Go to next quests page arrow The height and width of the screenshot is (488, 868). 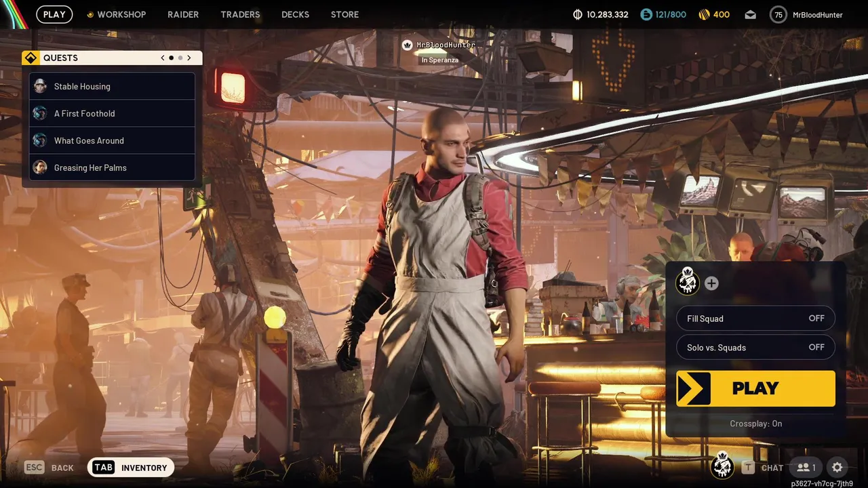click(189, 58)
